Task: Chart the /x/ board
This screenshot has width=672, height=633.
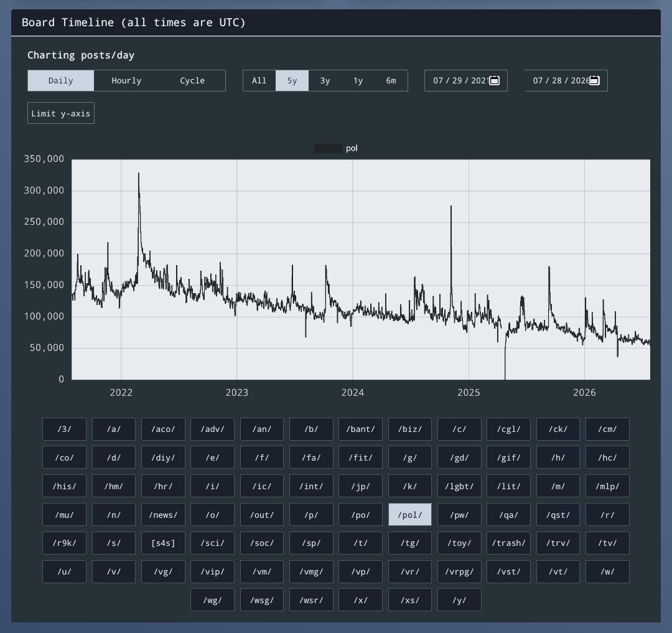Action: (360, 600)
